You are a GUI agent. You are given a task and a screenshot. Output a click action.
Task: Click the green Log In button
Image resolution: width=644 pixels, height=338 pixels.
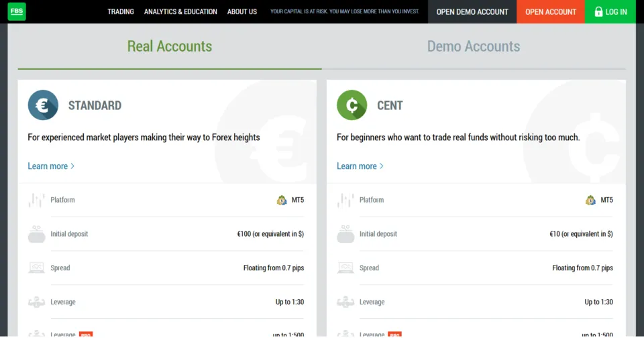click(x=610, y=11)
